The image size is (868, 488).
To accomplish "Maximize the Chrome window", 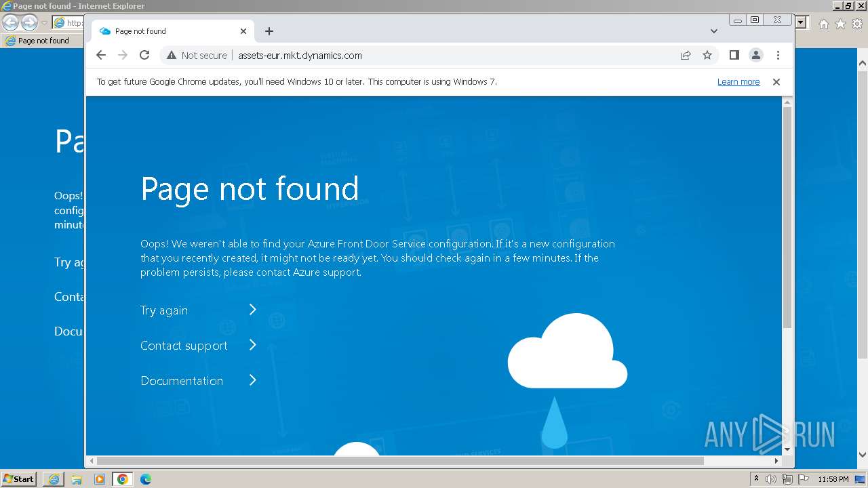I will (x=755, y=20).
